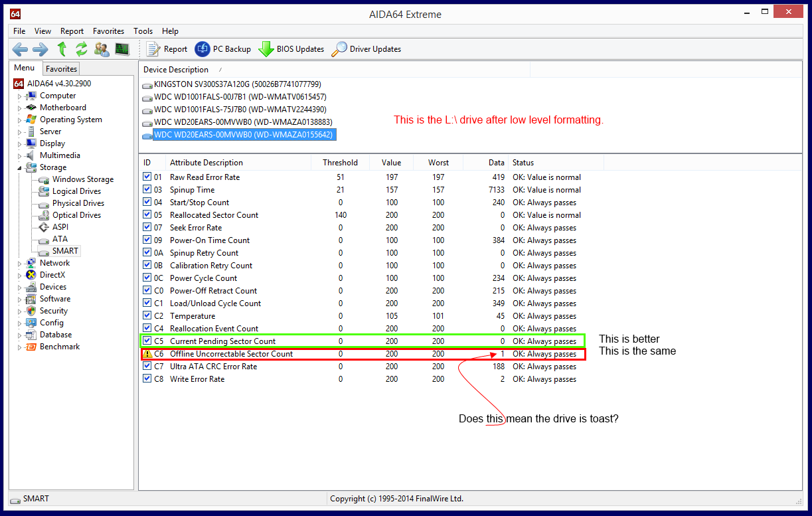Open the File menu
Viewport: 812px width, 516px height.
(19, 31)
